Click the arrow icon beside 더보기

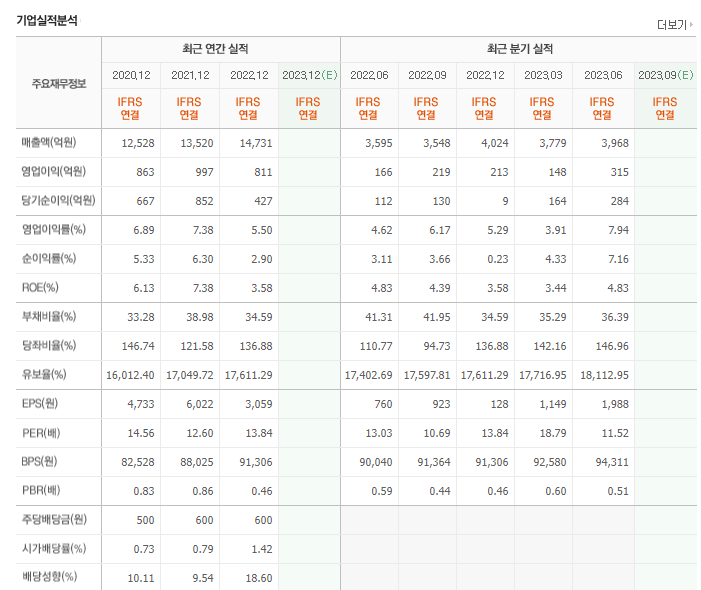click(691, 25)
